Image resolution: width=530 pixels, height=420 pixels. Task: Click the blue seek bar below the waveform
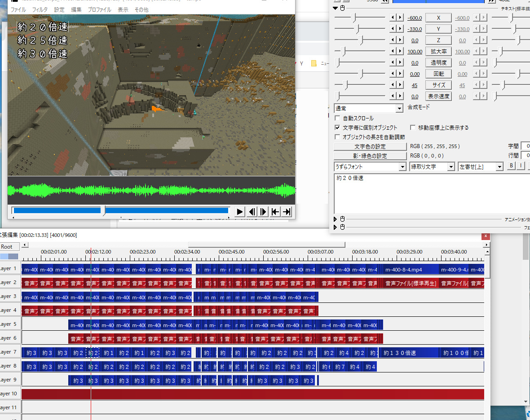pyautogui.click(x=121, y=211)
